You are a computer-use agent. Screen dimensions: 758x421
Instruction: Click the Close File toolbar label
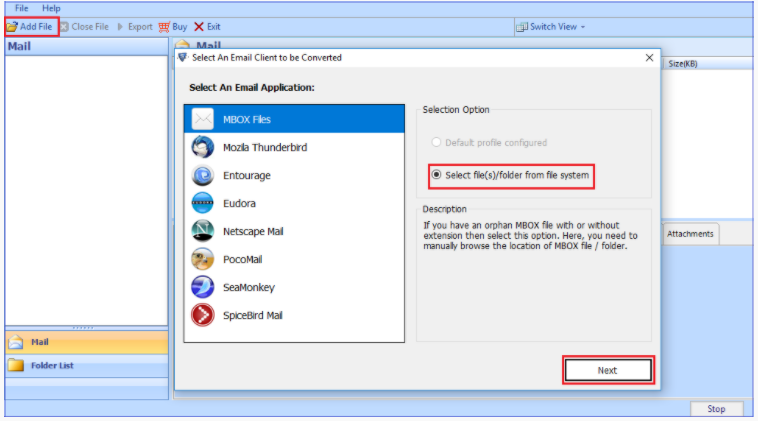coord(90,27)
